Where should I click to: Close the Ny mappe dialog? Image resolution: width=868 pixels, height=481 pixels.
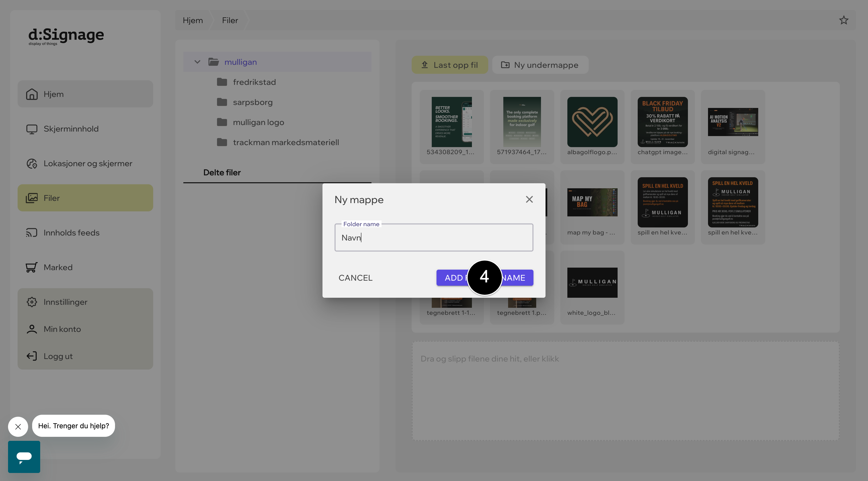coord(529,199)
